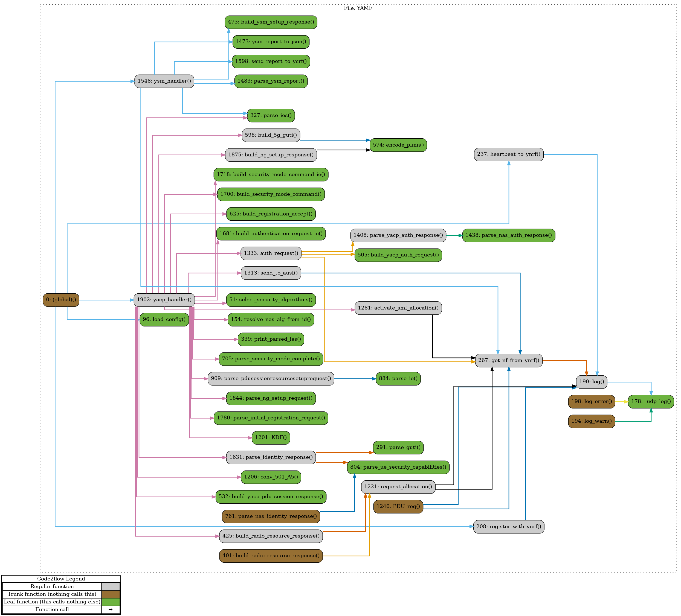Select the _udp_log() leaf node
This screenshot has width=681, height=616.
coord(651,401)
